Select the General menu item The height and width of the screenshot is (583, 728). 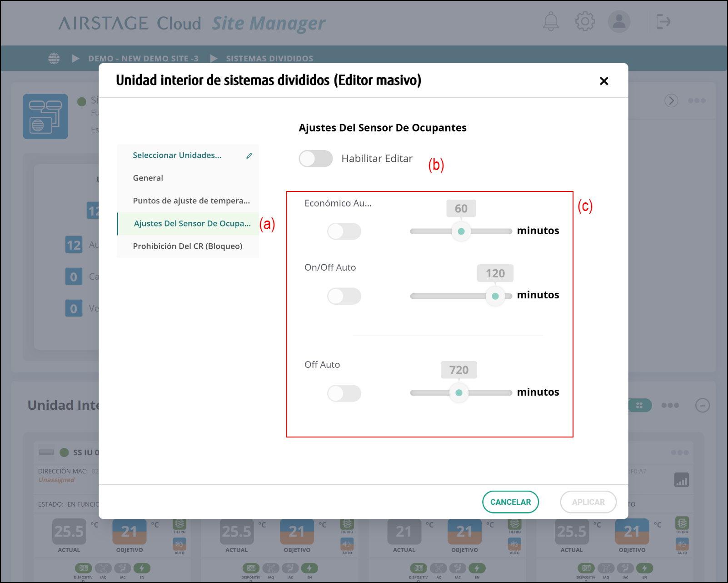pyautogui.click(x=148, y=178)
